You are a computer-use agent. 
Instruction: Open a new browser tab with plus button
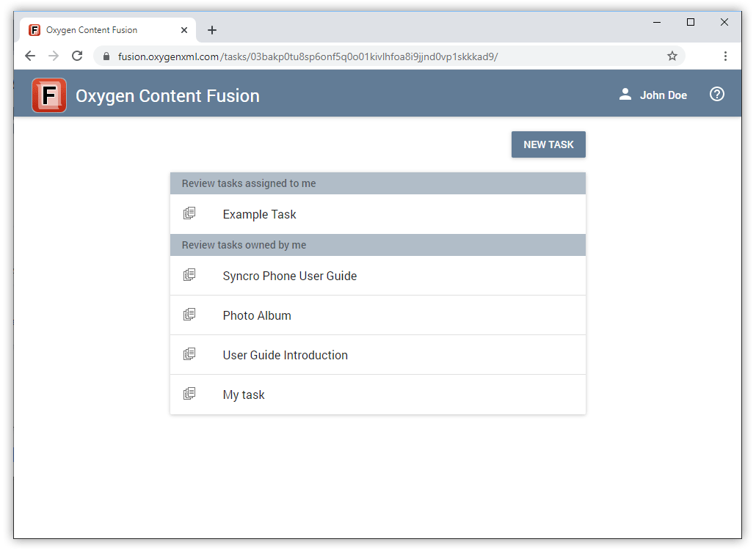tap(211, 30)
